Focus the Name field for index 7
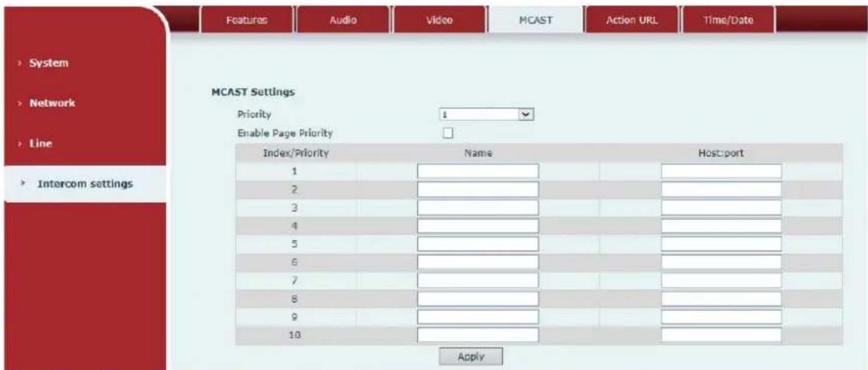The width and height of the screenshot is (868, 370). point(478,281)
